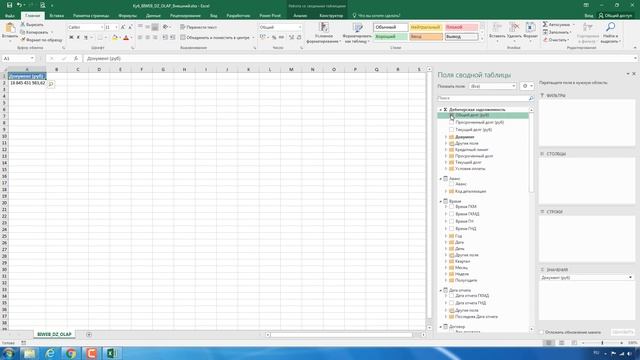Screen dimensions: 640x360
Task: Click the percent style icon
Action: (x=274, y=38)
